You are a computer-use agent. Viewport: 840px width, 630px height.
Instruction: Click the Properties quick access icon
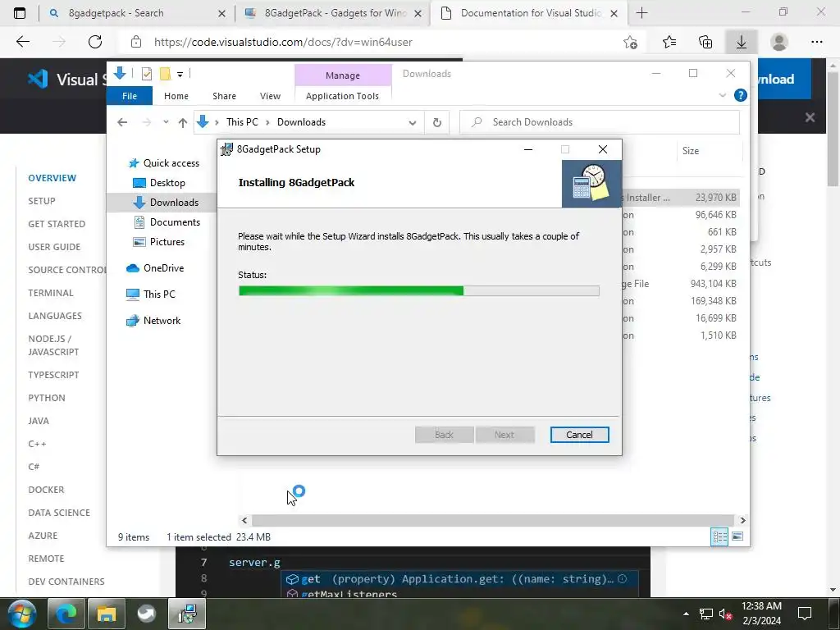tap(146, 74)
